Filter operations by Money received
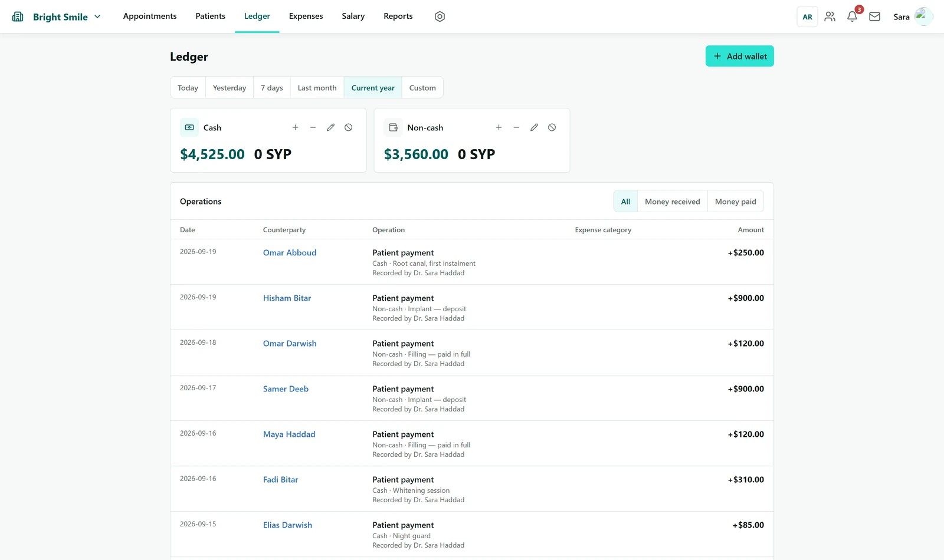 click(673, 202)
